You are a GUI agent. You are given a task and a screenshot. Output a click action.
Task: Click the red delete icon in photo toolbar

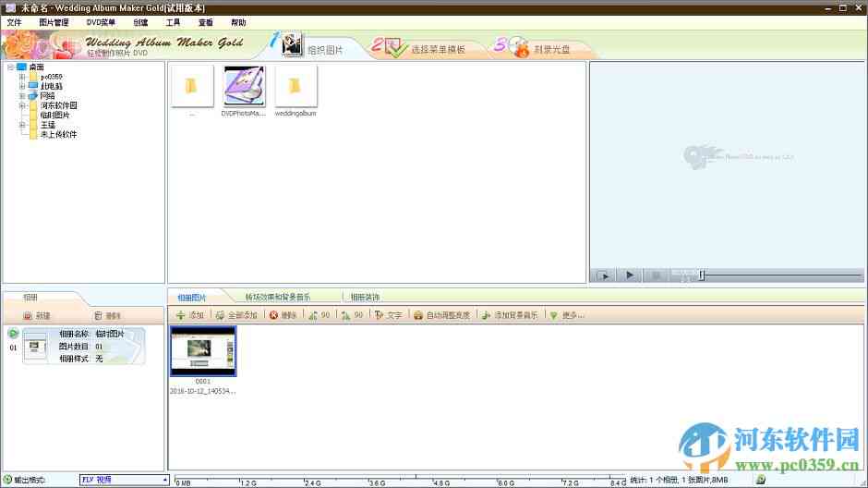(273, 315)
